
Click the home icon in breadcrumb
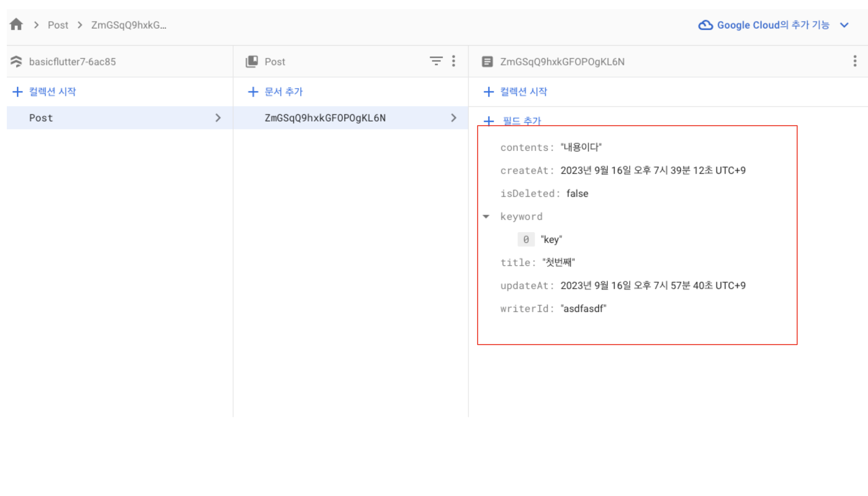point(16,25)
